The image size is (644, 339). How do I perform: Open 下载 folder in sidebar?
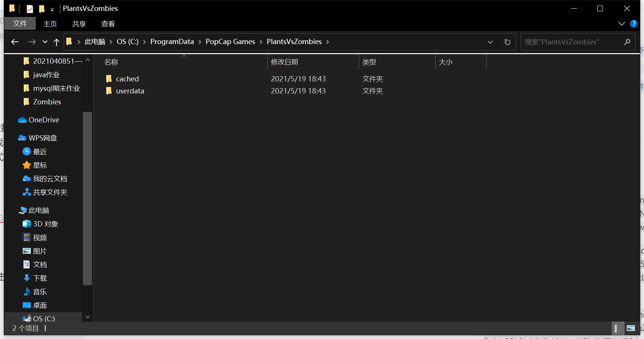pyautogui.click(x=40, y=278)
